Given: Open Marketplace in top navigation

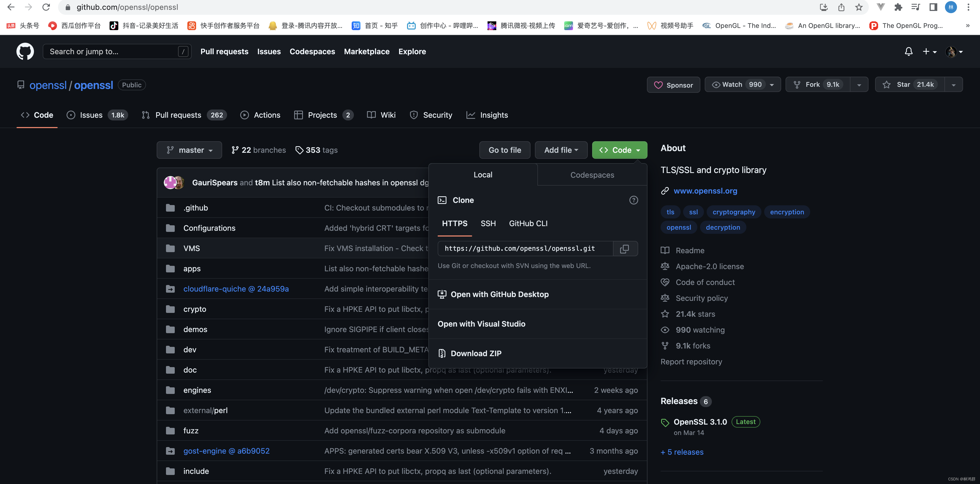Looking at the screenshot, I should coord(366,51).
